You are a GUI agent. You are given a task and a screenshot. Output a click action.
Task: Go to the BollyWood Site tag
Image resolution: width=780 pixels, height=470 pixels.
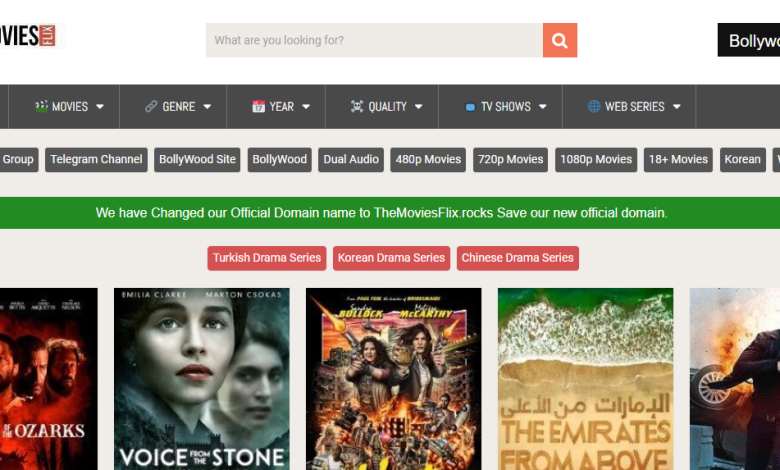pos(197,160)
